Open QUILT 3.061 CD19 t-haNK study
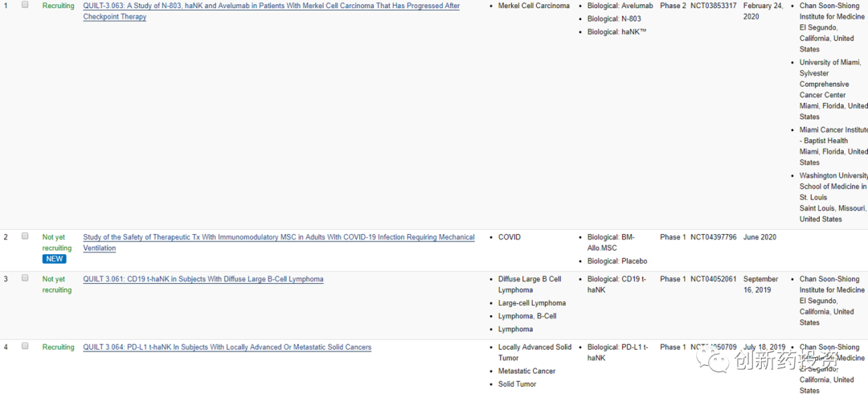This screenshot has width=868, height=398. pyautogui.click(x=203, y=279)
